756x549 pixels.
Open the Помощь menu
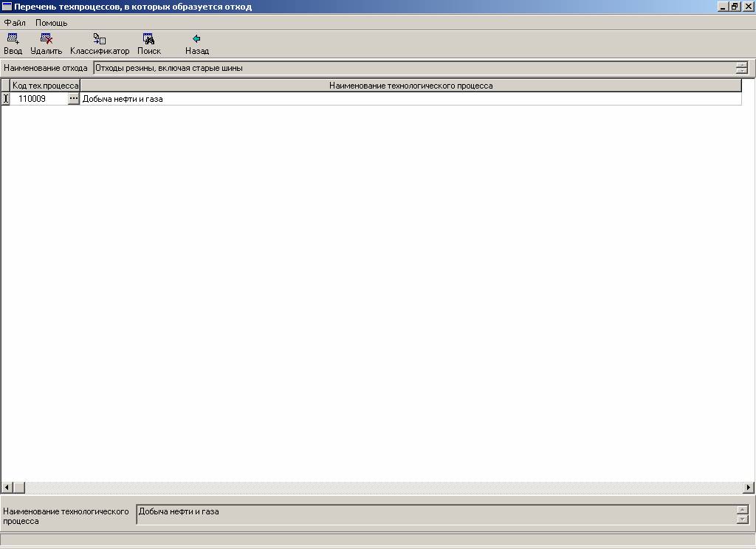pyautogui.click(x=51, y=23)
